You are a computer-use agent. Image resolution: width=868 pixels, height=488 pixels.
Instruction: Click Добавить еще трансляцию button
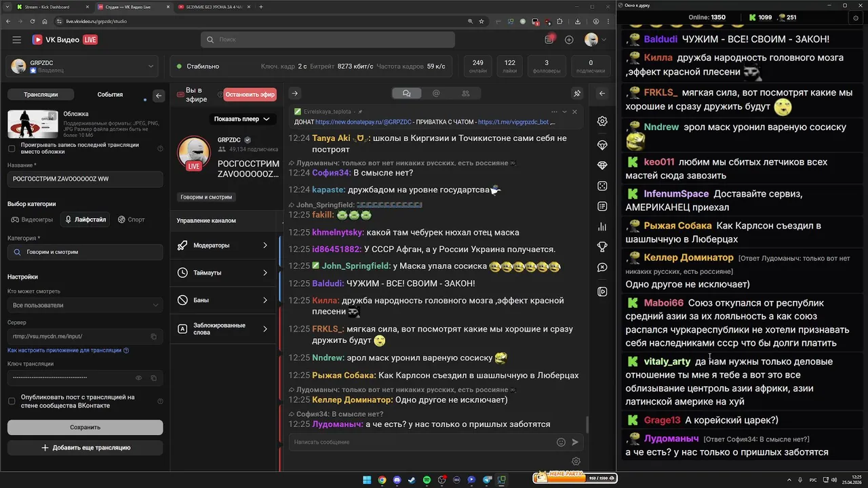(x=85, y=447)
